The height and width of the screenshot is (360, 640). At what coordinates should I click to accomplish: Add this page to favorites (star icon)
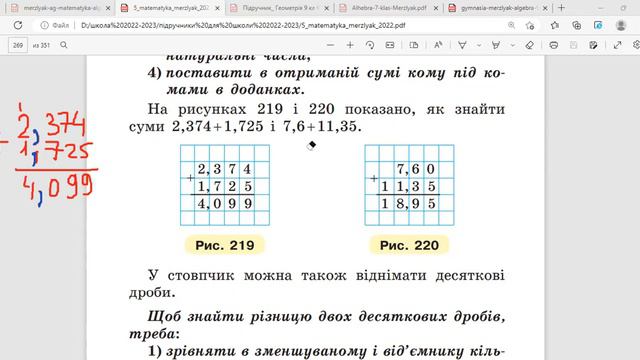click(x=530, y=25)
